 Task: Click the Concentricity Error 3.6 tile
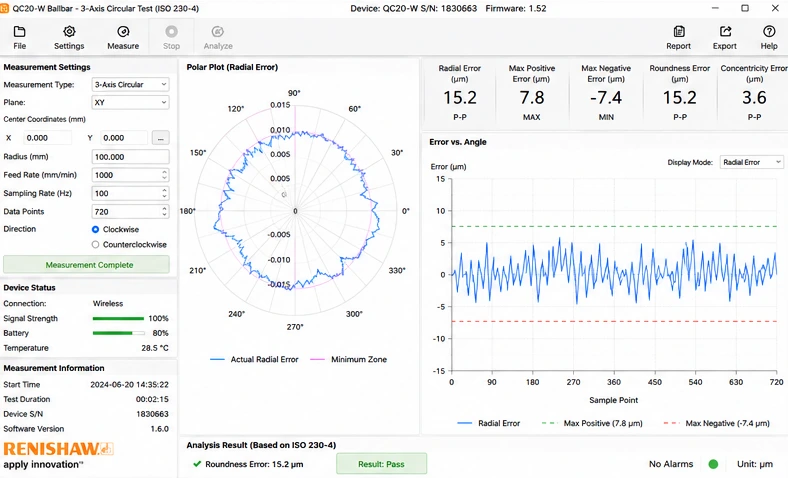coord(754,93)
